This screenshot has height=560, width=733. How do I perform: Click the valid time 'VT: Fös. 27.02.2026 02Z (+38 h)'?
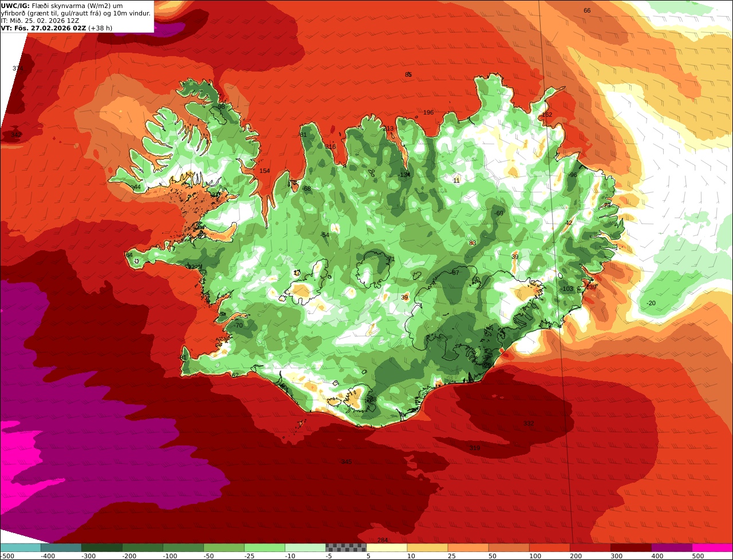[57, 27]
